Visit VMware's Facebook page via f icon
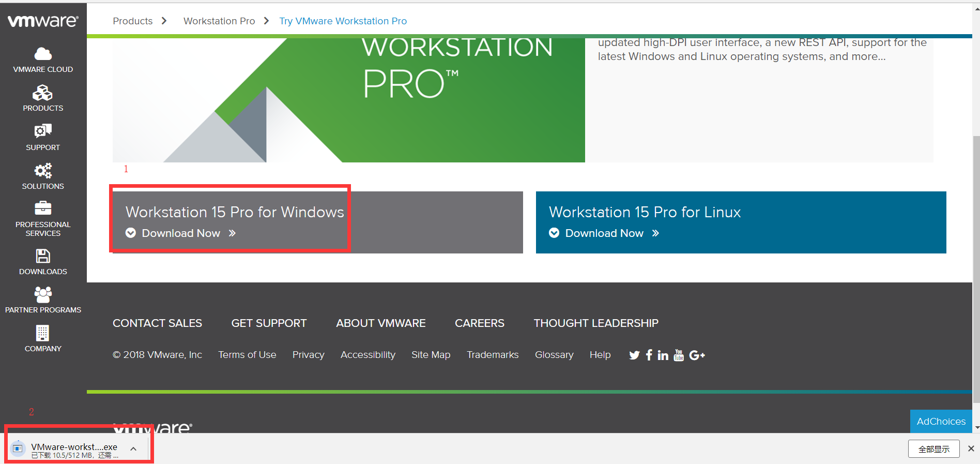 tap(649, 355)
